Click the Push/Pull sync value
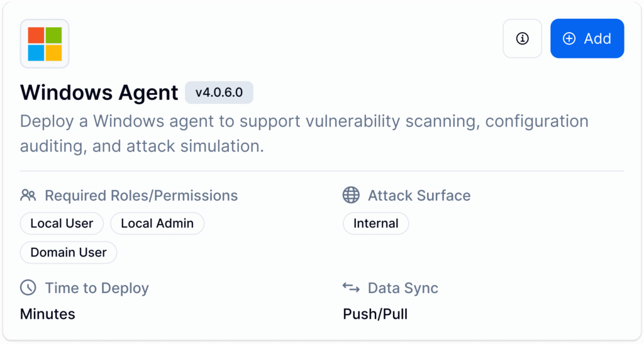Viewport: 644px width, 344px height. click(375, 314)
